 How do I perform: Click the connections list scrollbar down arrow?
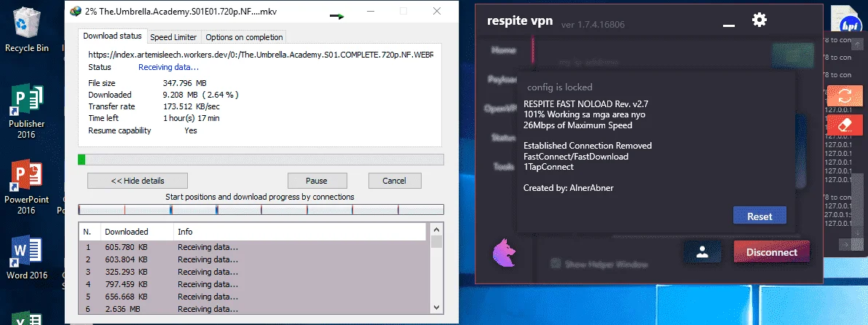[x=436, y=308]
